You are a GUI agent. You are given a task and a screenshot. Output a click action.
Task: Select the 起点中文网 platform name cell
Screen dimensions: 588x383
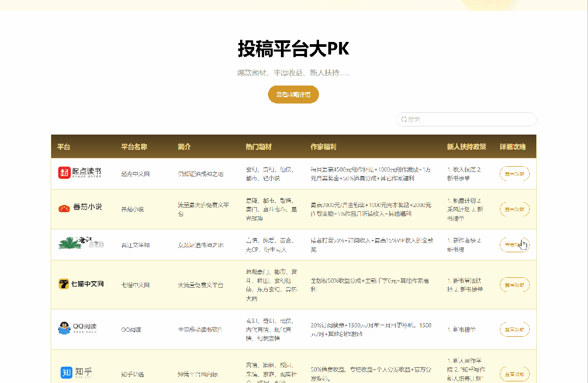pos(136,174)
